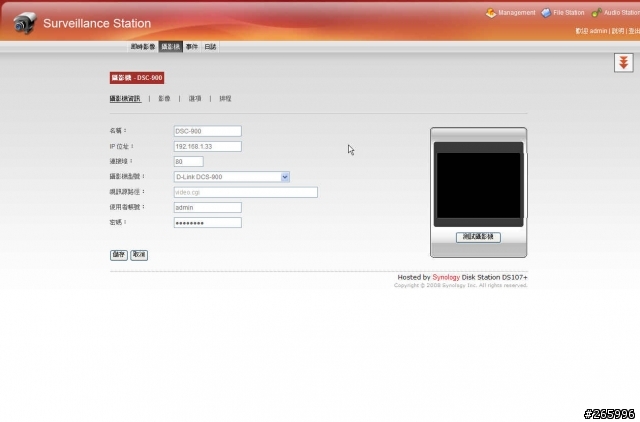Viewport: 640px width, 422px height.
Task: Click the port field showing 80
Action: [x=188, y=161]
